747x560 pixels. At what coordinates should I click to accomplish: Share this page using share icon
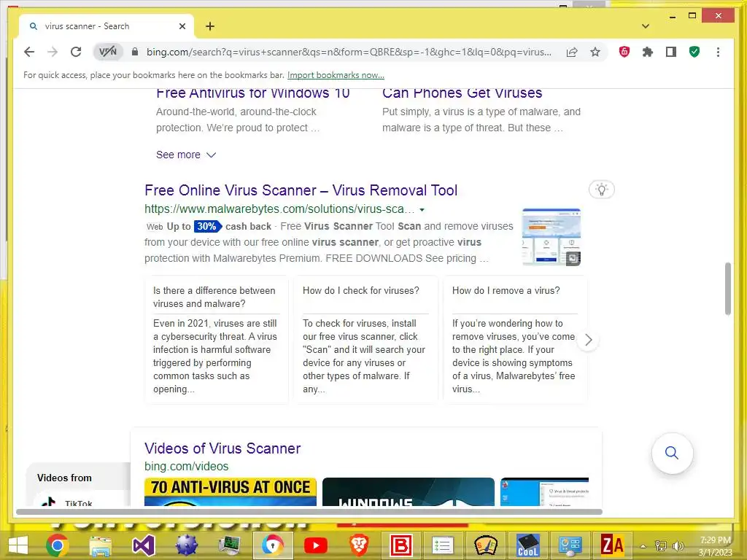[x=572, y=52]
